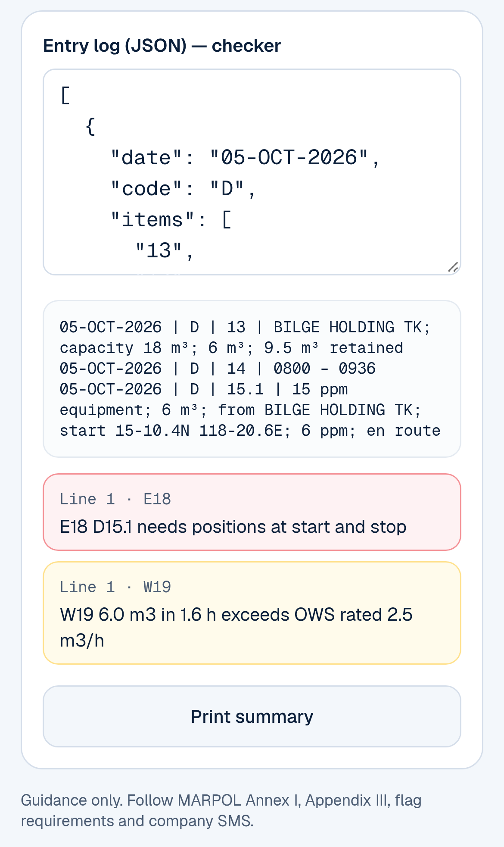Click the "date": "05-OCT-2026" line in JSON

point(245,157)
